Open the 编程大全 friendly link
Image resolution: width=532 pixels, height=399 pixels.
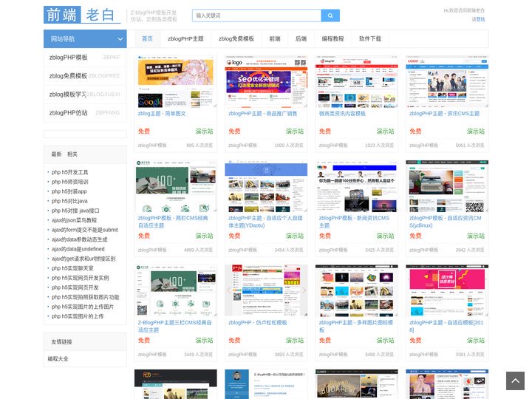[58, 358]
